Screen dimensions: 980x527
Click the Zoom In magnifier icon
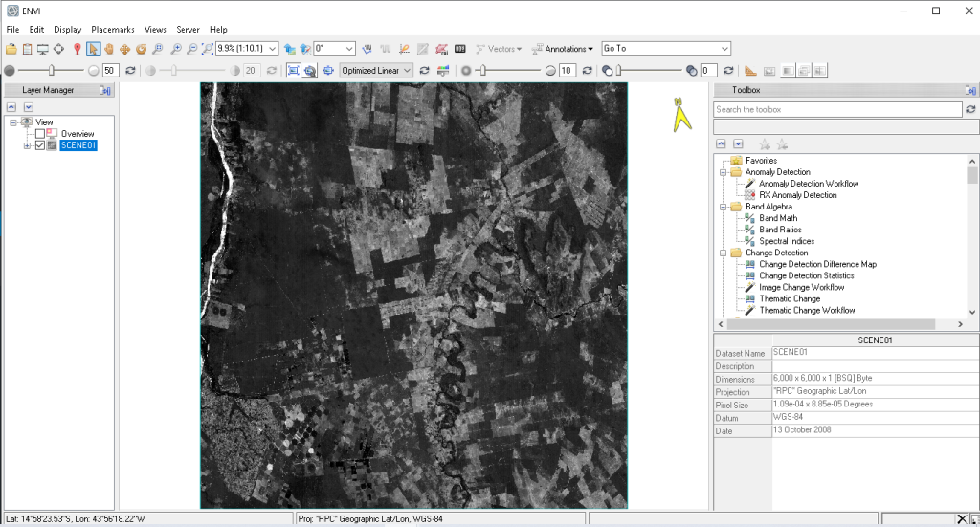point(175,49)
